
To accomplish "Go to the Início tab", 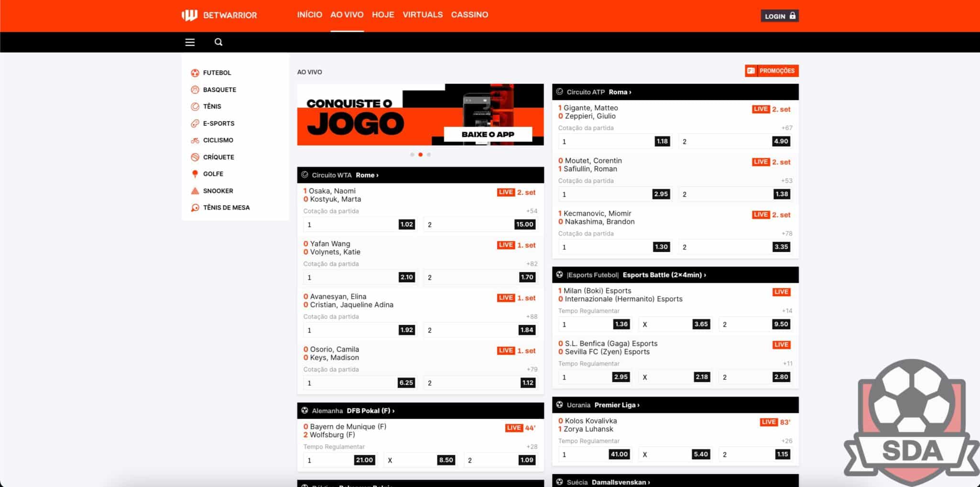I will pos(310,15).
